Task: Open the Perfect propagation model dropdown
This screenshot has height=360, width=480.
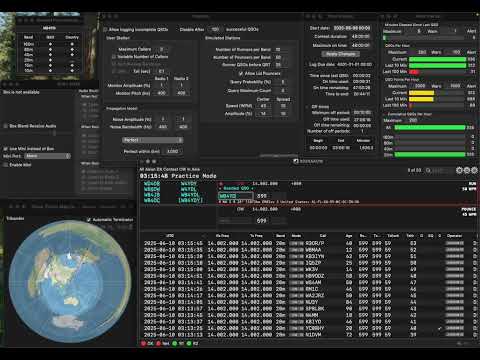Action: tap(153, 140)
